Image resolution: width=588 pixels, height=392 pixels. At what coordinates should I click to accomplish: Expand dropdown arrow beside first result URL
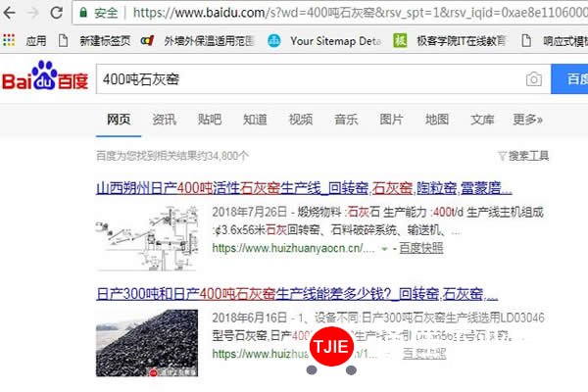pos(384,248)
